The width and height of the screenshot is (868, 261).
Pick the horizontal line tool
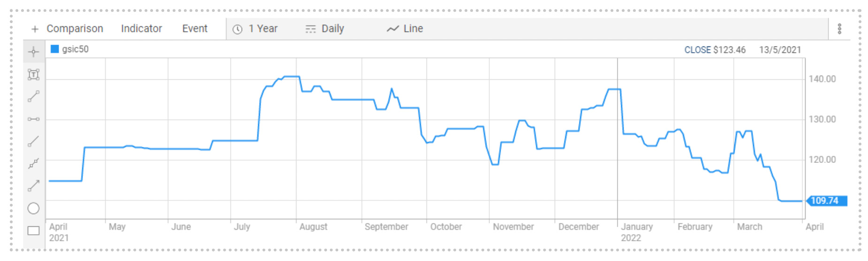pos(34,119)
